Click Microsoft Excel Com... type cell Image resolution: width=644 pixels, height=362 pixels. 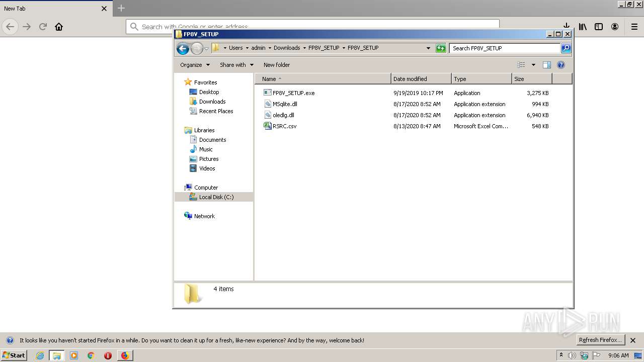click(x=481, y=126)
